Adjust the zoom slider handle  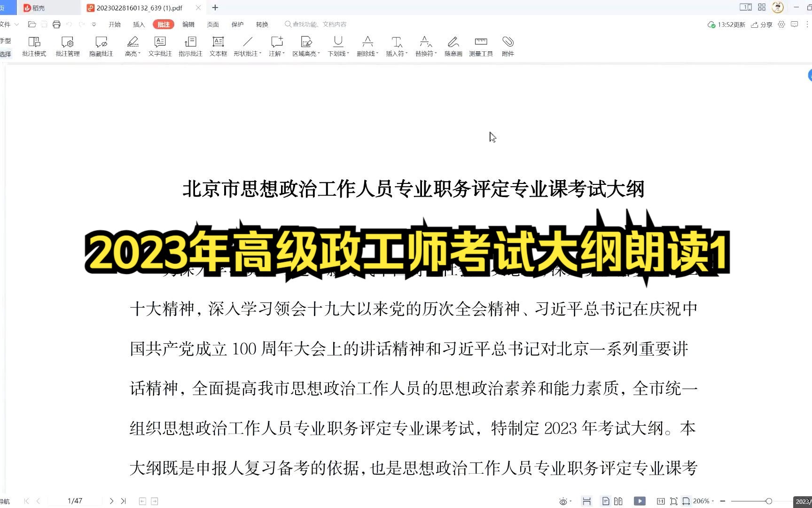(x=769, y=501)
